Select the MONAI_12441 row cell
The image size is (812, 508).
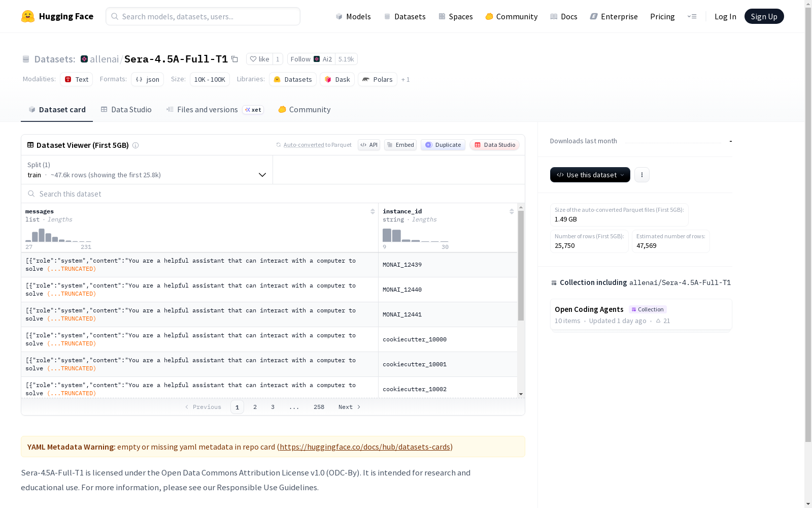click(x=448, y=314)
